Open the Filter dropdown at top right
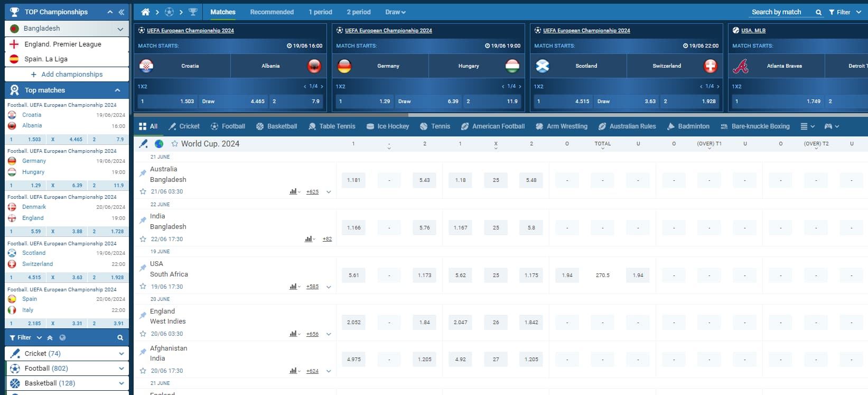This screenshot has width=868, height=395. click(845, 12)
